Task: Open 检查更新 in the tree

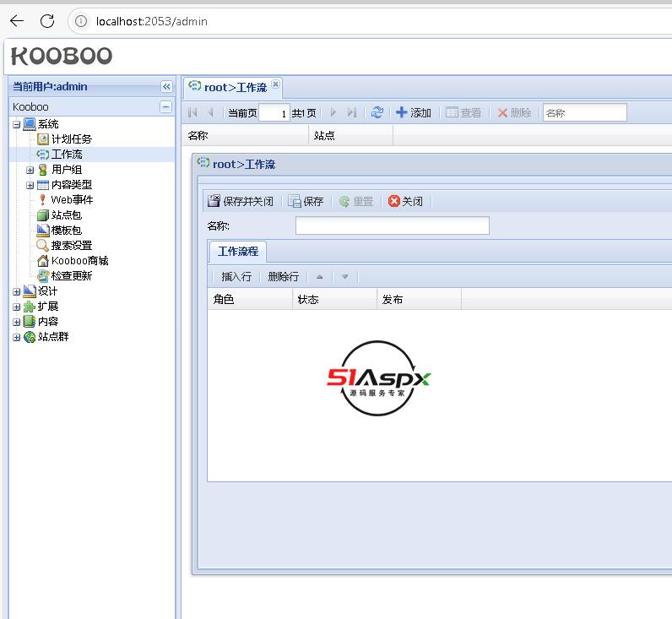Action: [72, 276]
